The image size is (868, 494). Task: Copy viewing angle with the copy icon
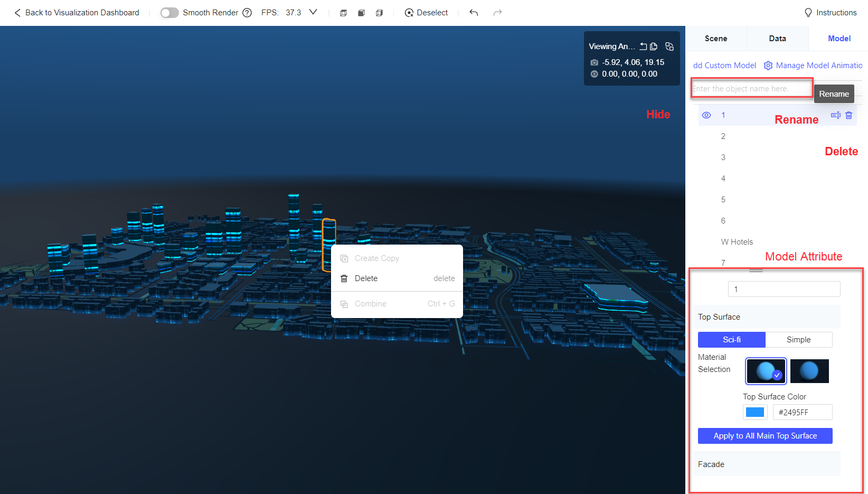[654, 46]
